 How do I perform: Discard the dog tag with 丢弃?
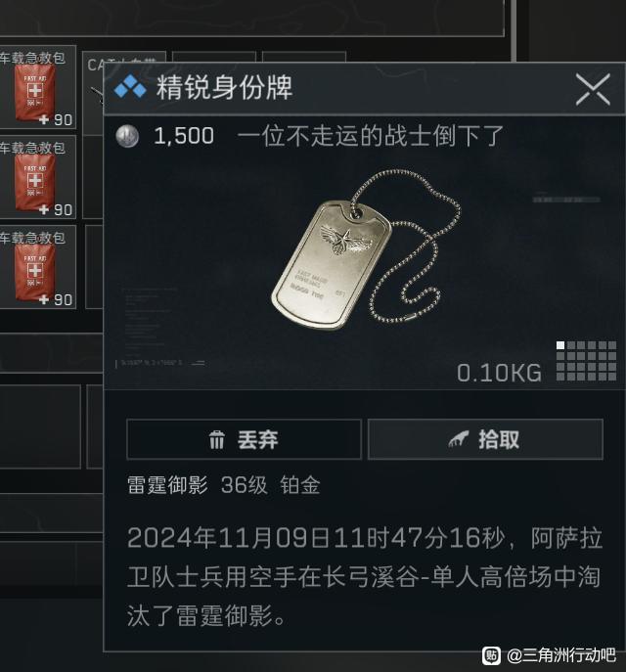[244, 440]
